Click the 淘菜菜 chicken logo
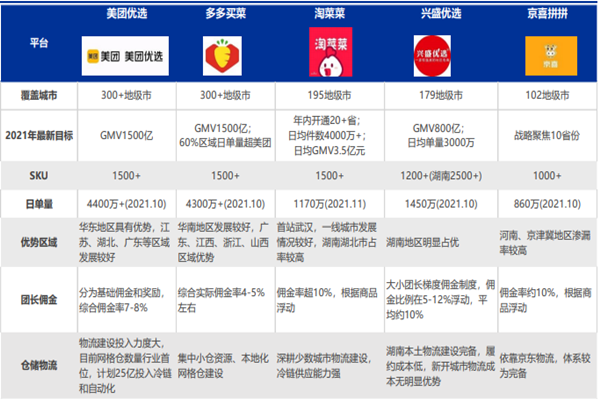Image resolution: width=600 pixels, height=400 pixels. click(x=331, y=52)
